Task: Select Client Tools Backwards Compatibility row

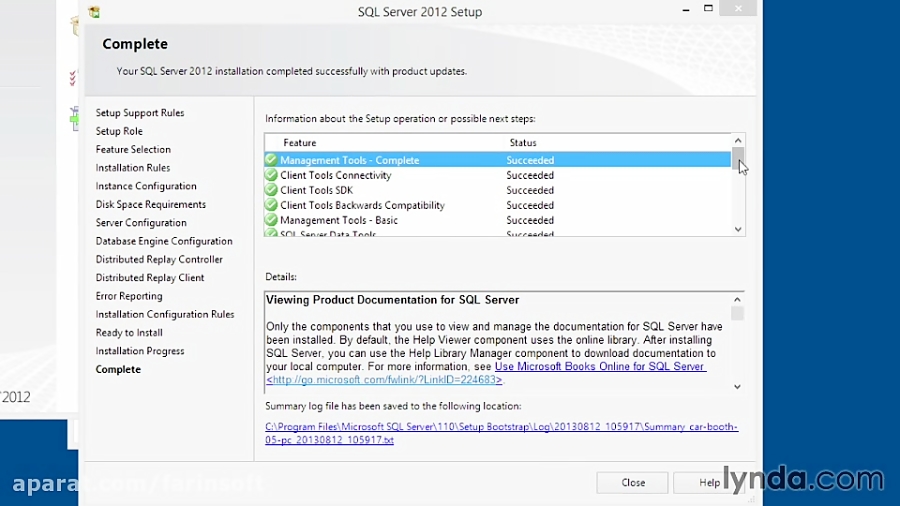Action: pos(498,205)
